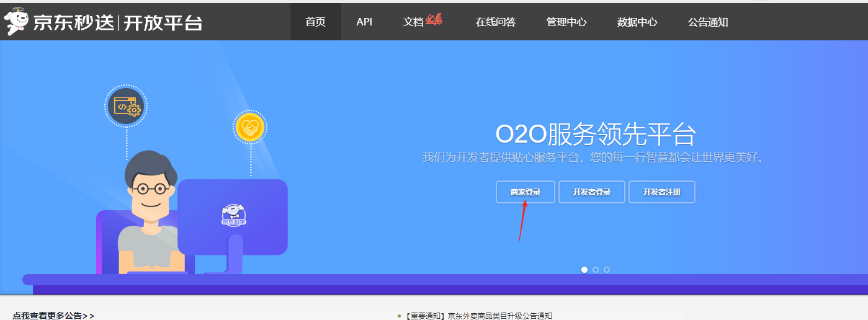The width and height of the screenshot is (868, 320).
Task: Select the first carousel dot
Action: pyautogui.click(x=584, y=270)
